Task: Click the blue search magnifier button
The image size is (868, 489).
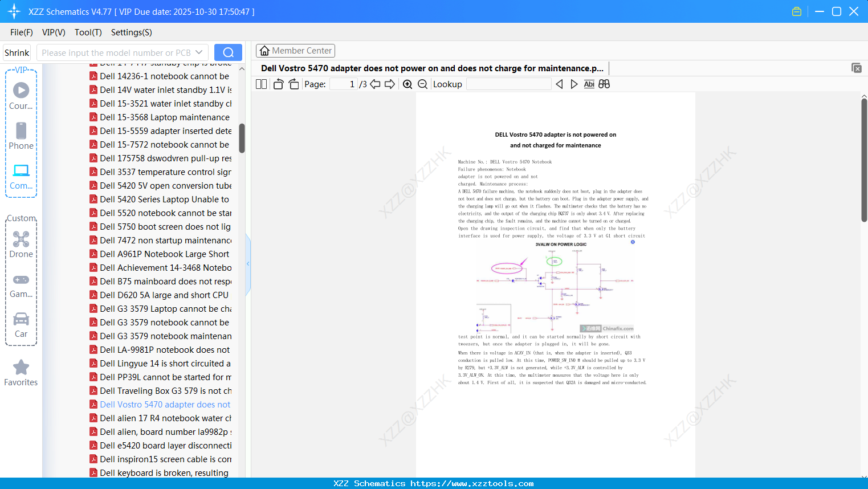Action: 228,52
